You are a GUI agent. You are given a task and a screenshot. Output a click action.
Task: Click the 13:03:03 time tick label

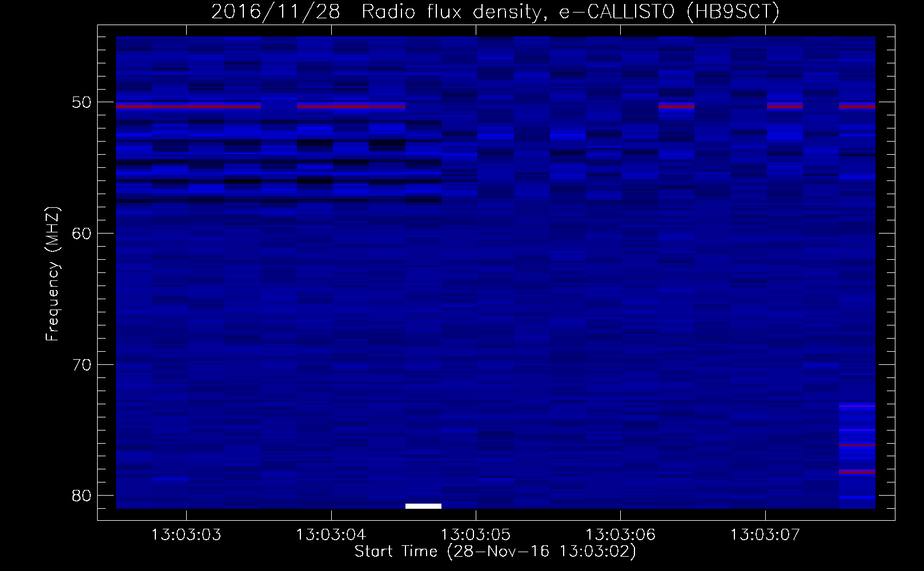pyautogui.click(x=186, y=535)
